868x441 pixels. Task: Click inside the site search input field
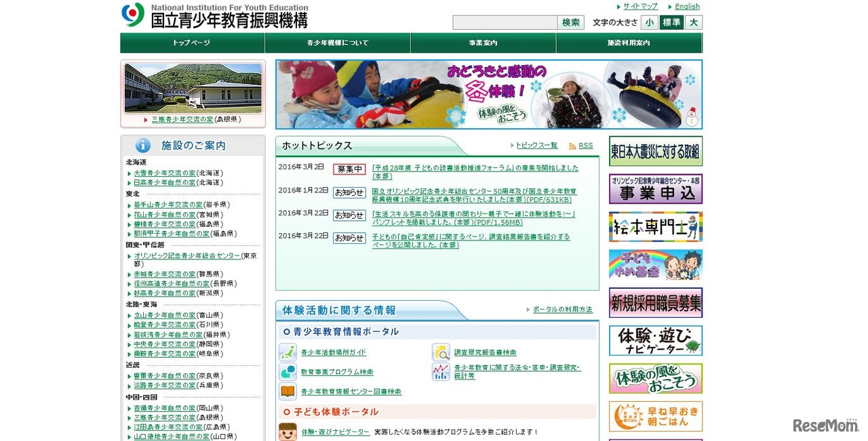[x=505, y=22]
